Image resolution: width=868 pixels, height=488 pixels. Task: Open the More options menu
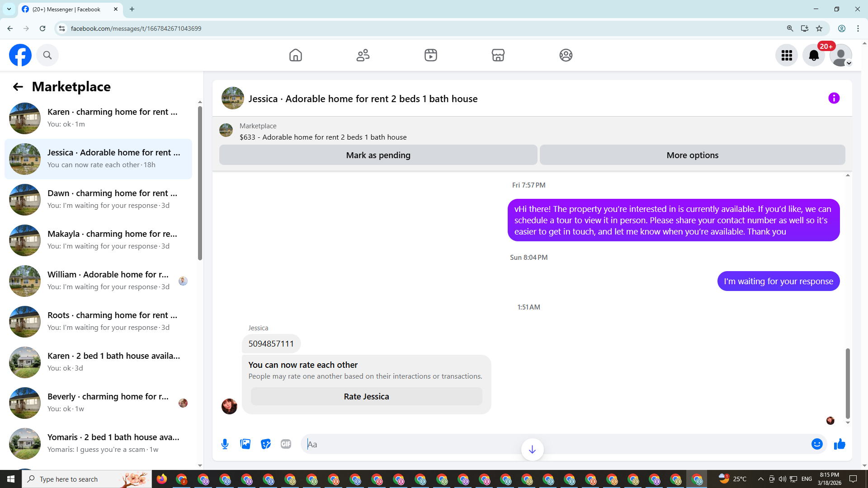click(x=692, y=155)
